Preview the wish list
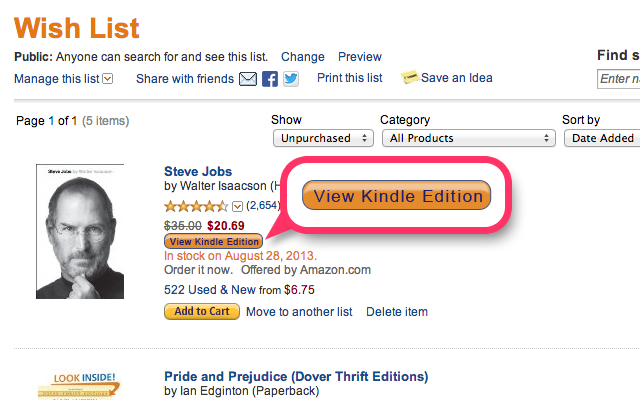 (x=360, y=57)
